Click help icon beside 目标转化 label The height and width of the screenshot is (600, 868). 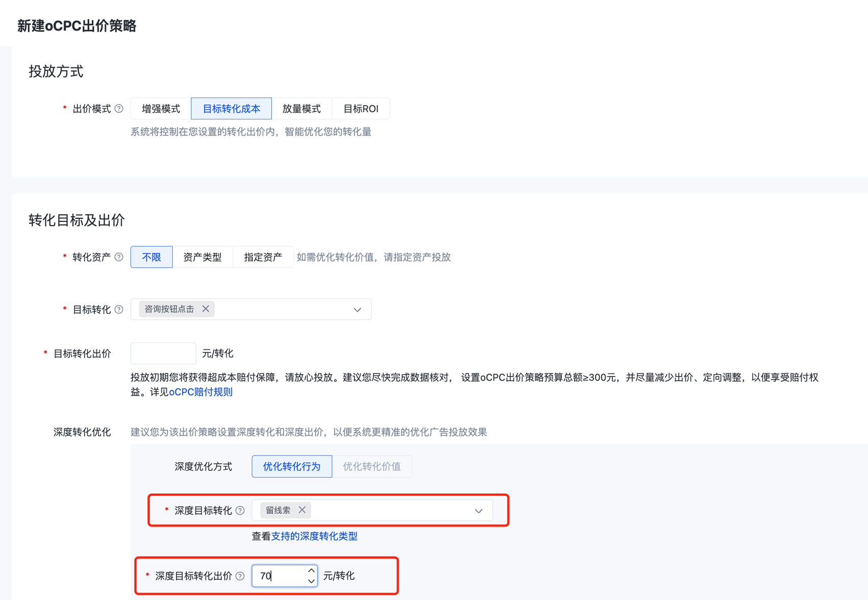click(x=119, y=310)
